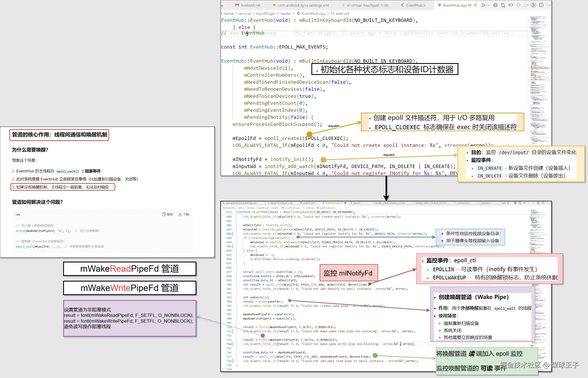Click the go back revision icon
This screenshot has height=378, width=588.
[511, 5]
